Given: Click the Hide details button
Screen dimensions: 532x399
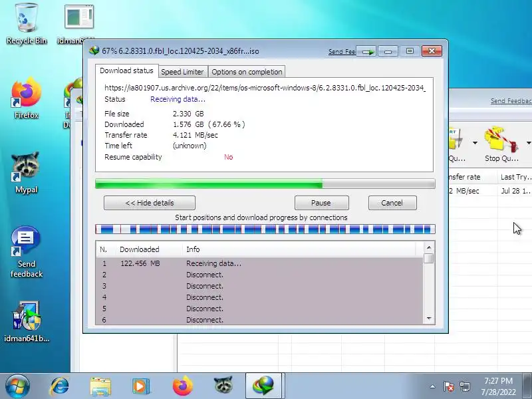Looking at the screenshot, I should 149,203.
